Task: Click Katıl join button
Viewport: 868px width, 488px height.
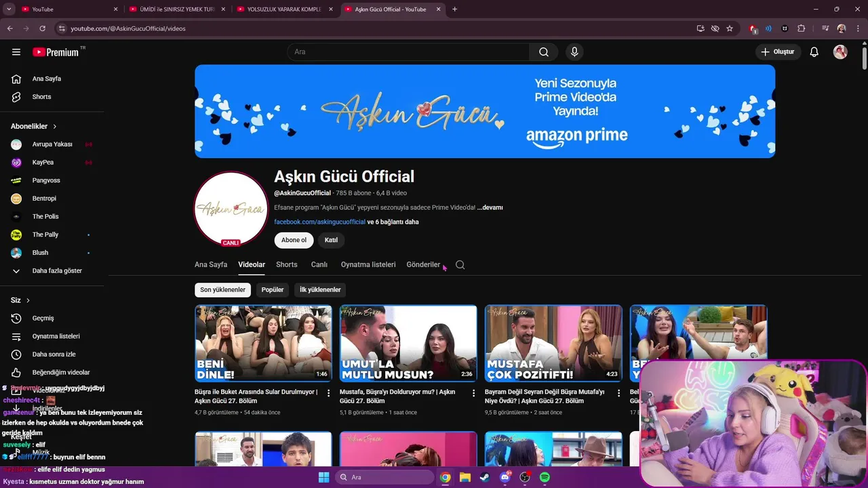Action: coord(331,240)
